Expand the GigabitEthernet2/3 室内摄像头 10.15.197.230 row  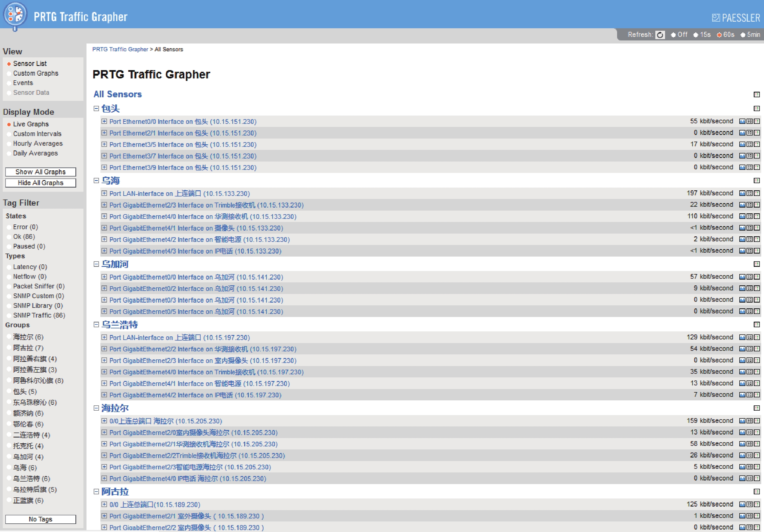(x=104, y=360)
